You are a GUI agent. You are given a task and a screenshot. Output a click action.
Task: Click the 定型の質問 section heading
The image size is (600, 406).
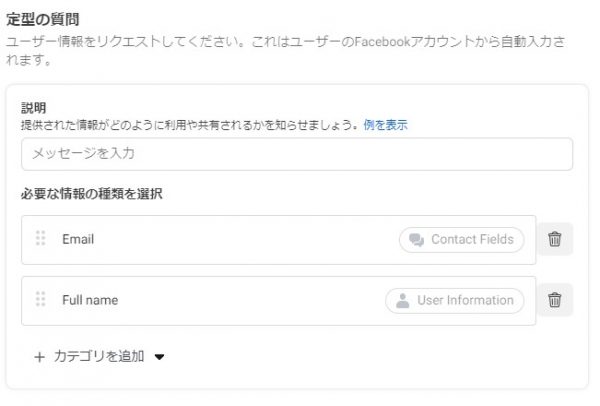click(43, 19)
